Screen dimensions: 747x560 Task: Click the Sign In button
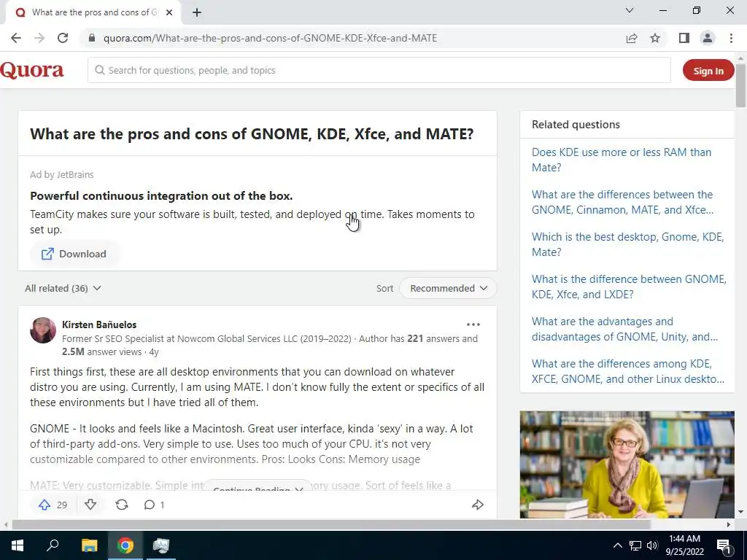708,71
